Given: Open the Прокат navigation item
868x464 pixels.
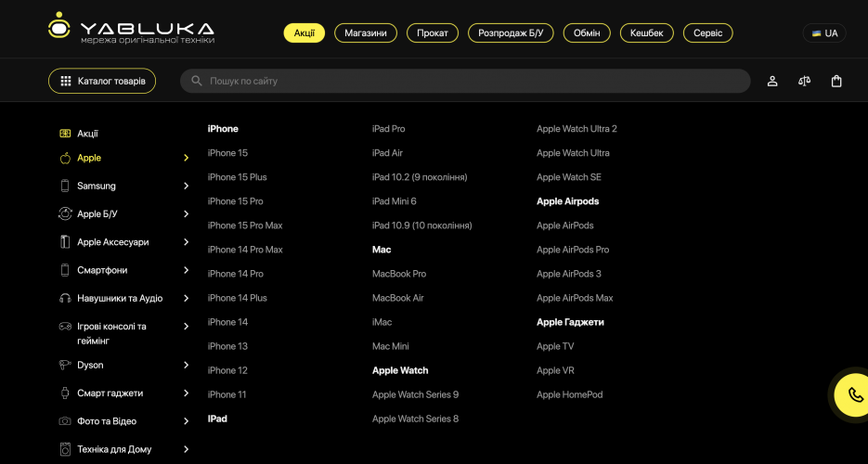Looking at the screenshot, I should 433,33.
